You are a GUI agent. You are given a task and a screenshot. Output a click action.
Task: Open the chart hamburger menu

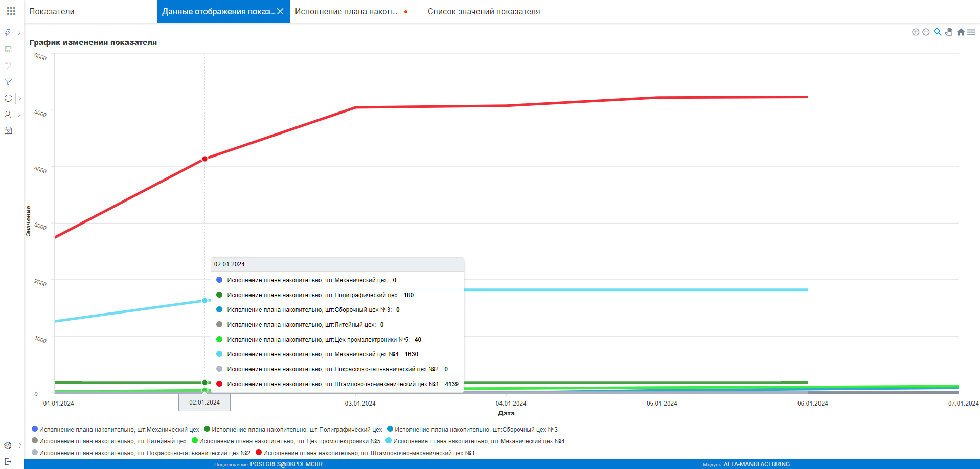tap(971, 32)
